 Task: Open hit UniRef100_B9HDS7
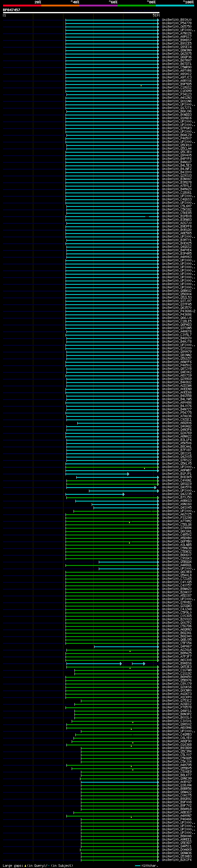click(x=176, y=40)
